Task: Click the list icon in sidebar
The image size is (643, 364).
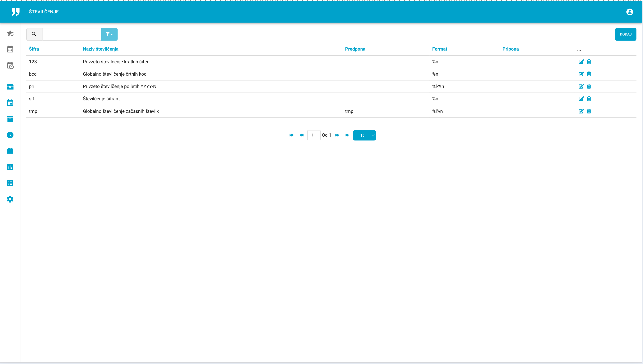Action: 10,183
